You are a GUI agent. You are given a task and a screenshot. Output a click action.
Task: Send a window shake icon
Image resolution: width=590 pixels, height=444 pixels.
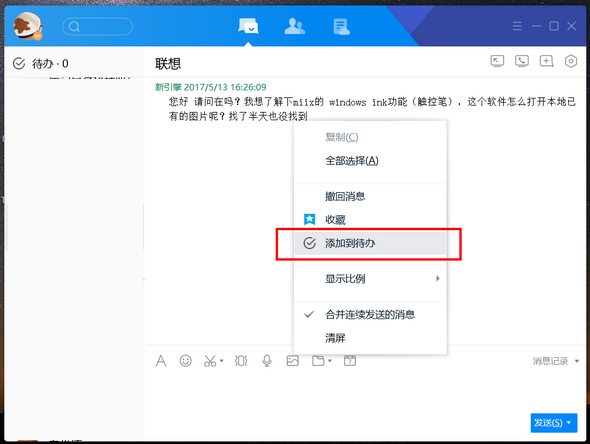tap(241, 361)
